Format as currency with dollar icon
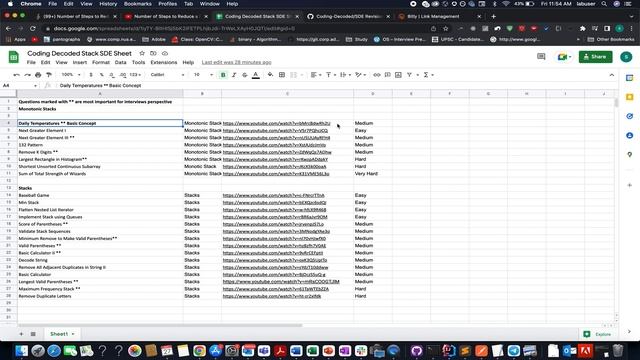This screenshot has width=640, height=360. 91,75
